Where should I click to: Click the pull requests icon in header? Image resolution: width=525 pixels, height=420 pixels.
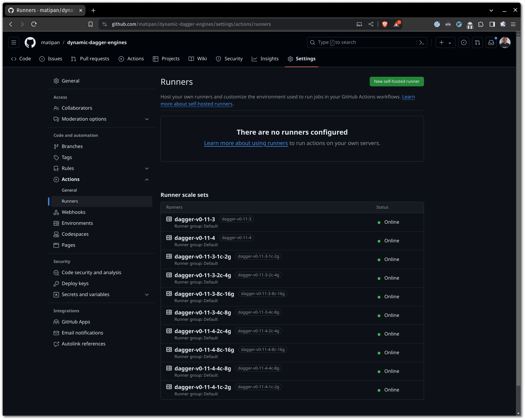(x=478, y=42)
